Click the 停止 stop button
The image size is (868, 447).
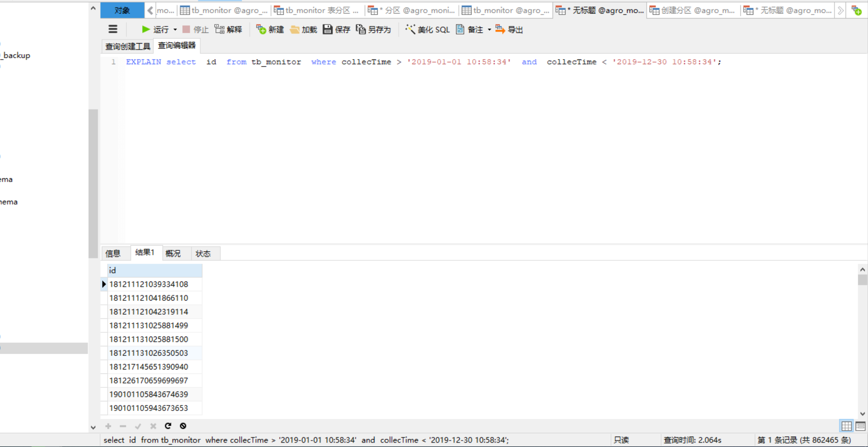(195, 30)
